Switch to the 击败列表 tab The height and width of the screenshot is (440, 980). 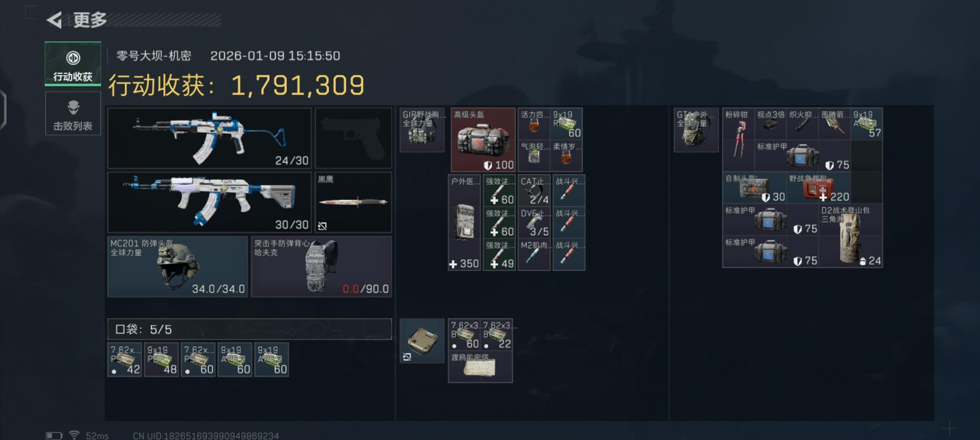[73, 114]
